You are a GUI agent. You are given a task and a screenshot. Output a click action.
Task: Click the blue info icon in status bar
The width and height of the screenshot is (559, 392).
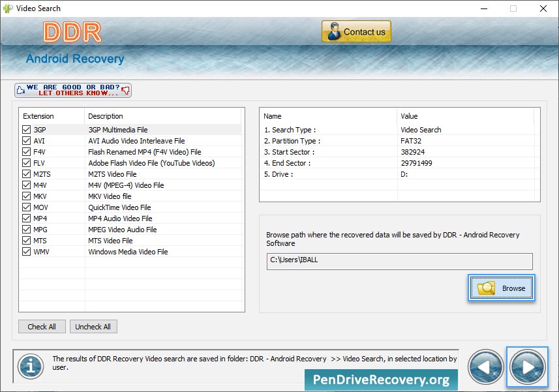click(x=31, y=366)
